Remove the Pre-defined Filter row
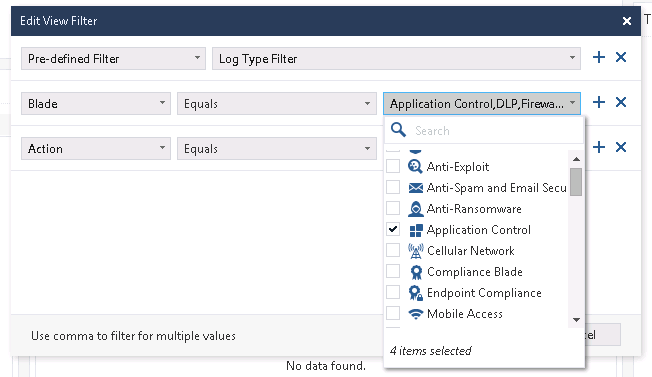Image resolution: width=652 pixels, height=377 pixels. pyautogui.click(x=621, y=57)
